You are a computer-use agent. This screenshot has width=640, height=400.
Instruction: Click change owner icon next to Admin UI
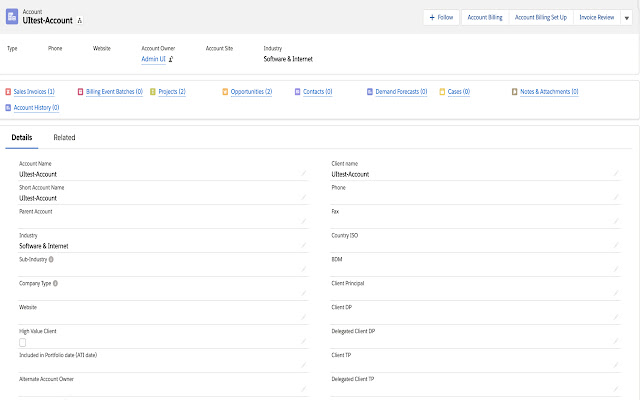coord(171,60)
